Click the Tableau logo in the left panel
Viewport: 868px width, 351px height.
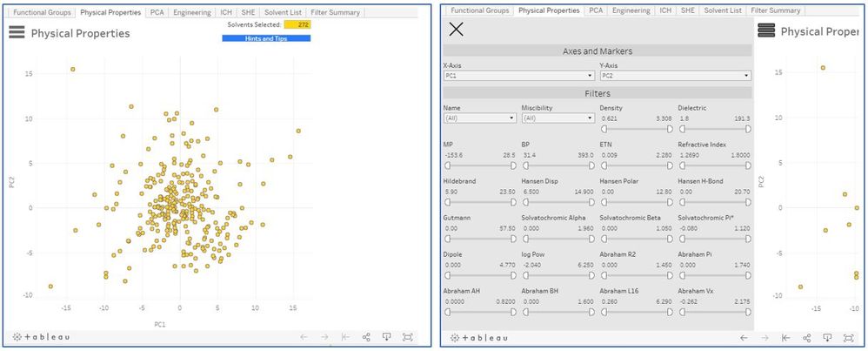(x=41, y=337)
